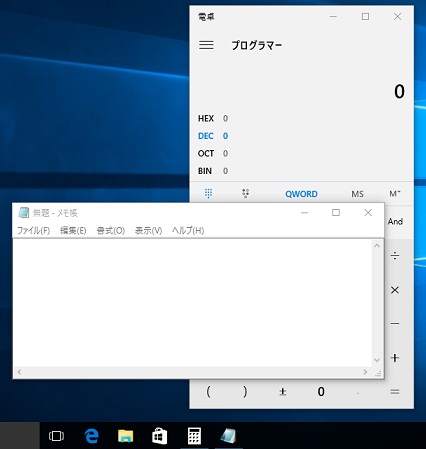Open the 編集(E) menu in Notepad
Screen dimensions: 426x449
[x=73, y=230]
